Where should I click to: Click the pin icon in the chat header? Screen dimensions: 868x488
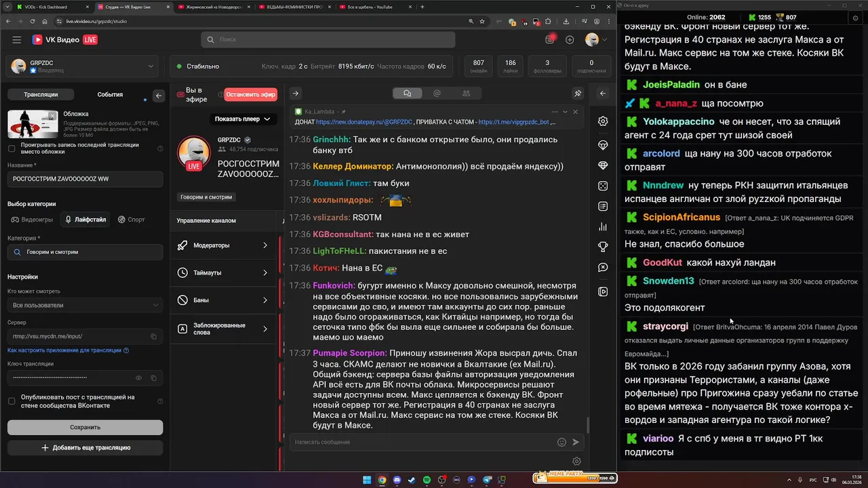click(x=578, y=94)
